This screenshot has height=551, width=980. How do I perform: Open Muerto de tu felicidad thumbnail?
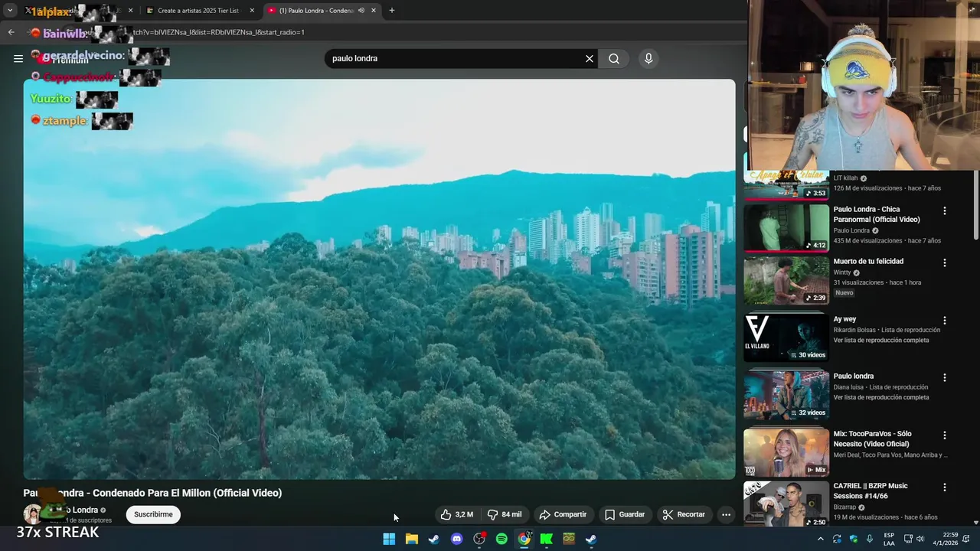786,280
